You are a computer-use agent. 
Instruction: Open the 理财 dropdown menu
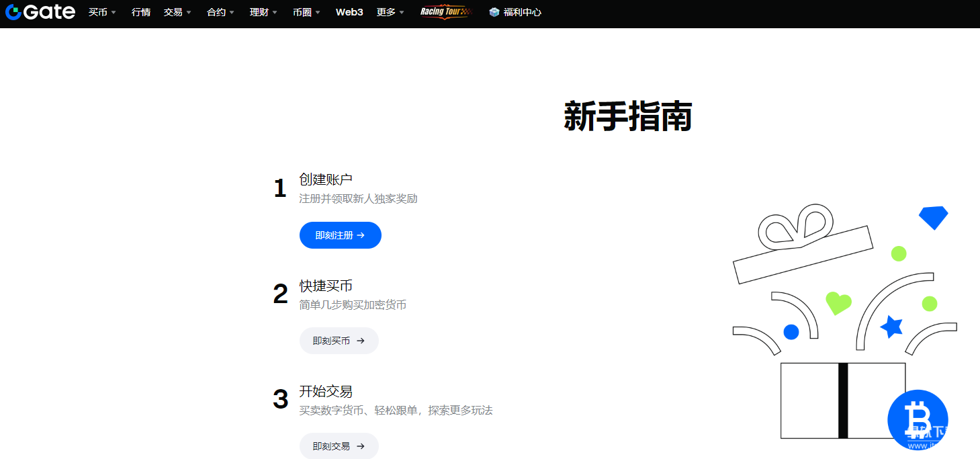tap(263, 12)
